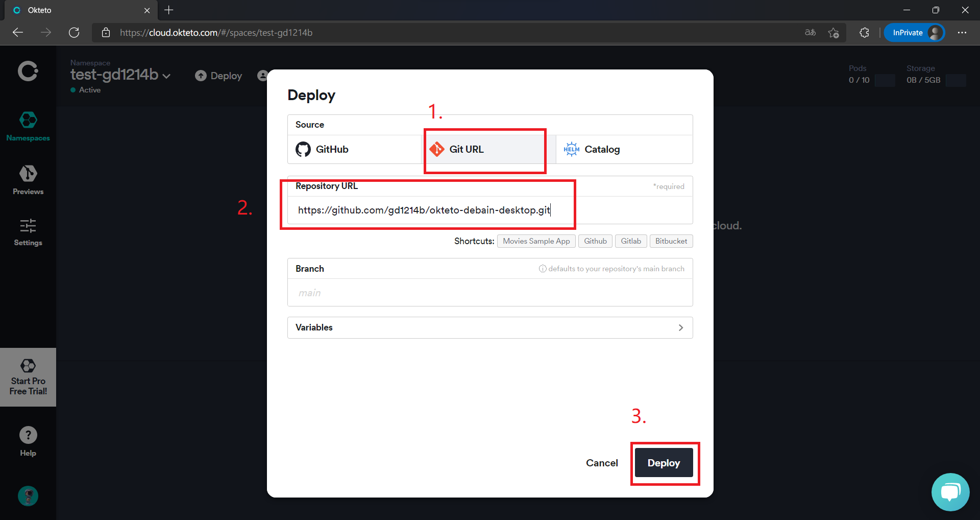Viewport: 980px width, 520px height.
Task: Cancel the Deploy dialog
Action: 602,463
